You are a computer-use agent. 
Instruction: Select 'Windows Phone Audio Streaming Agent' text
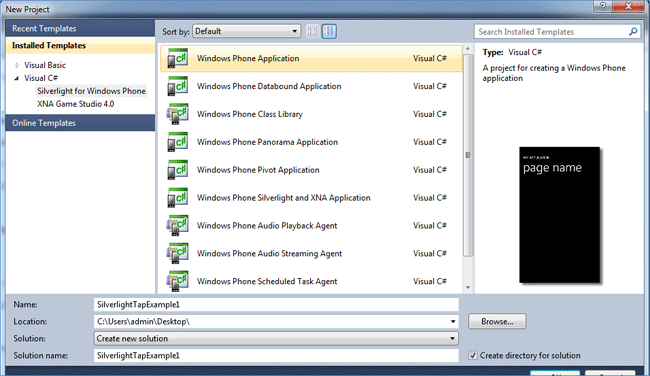click(x=269, y=253)
